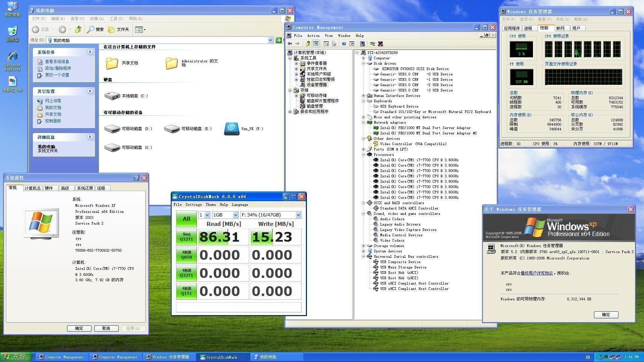Open the Theme menu in CrystalDiskMark

(211, 205)
